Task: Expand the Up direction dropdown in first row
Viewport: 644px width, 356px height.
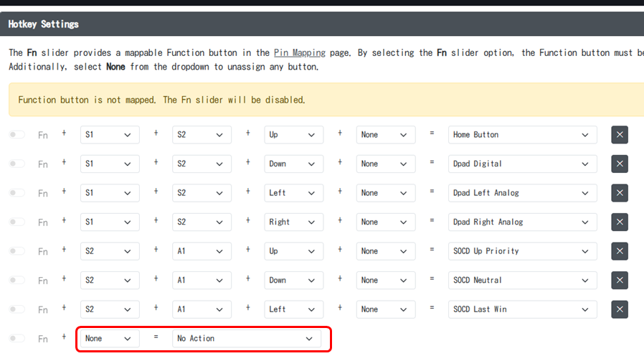Action: click(293, 135)
